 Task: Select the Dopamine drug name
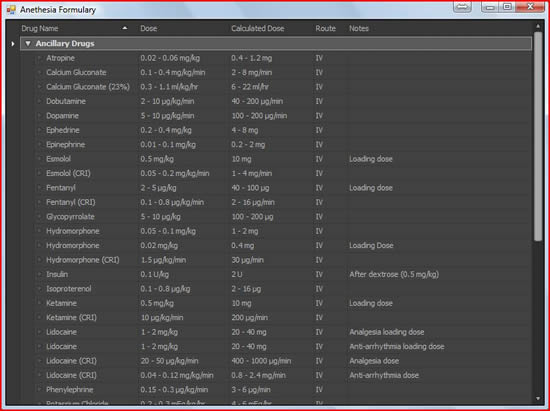point(62,115)
